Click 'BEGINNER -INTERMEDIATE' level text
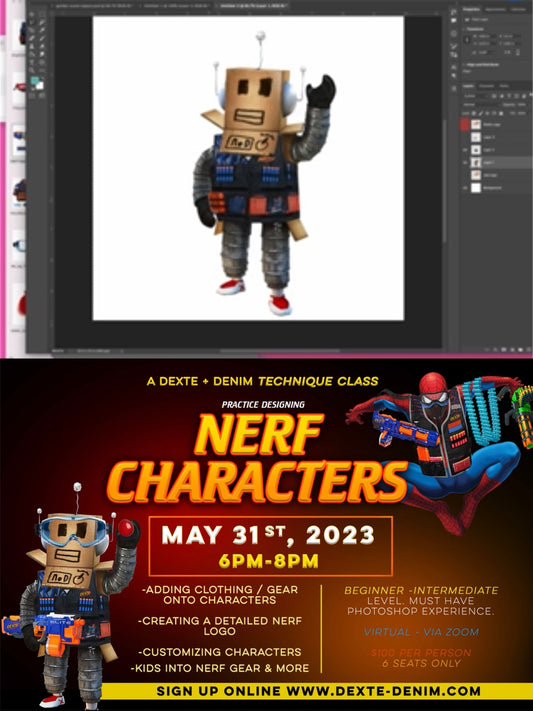 421,590
